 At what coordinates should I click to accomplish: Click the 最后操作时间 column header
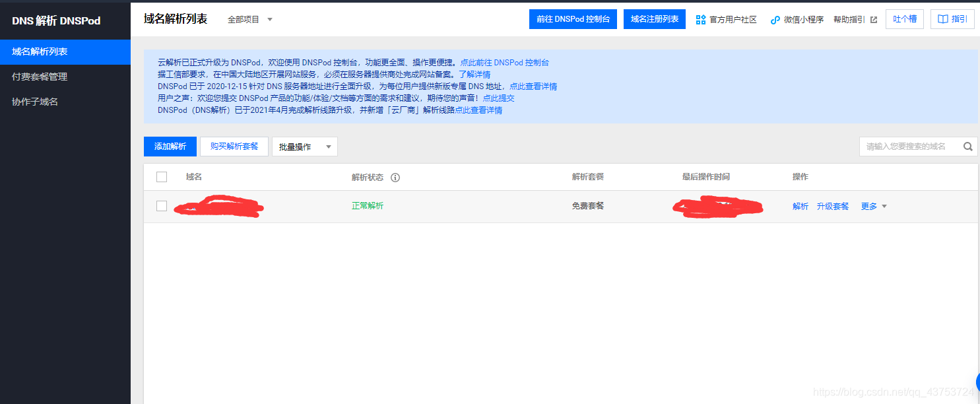point(706,177)
